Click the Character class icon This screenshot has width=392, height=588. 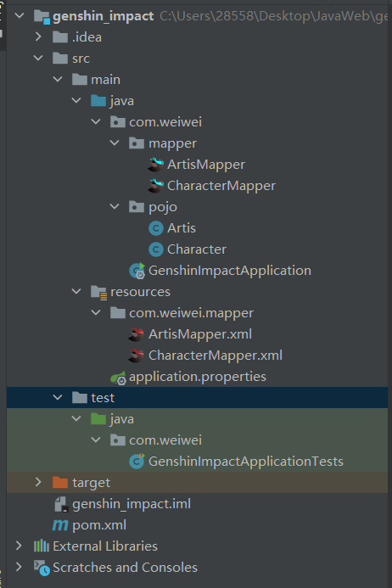coord(155,249)
